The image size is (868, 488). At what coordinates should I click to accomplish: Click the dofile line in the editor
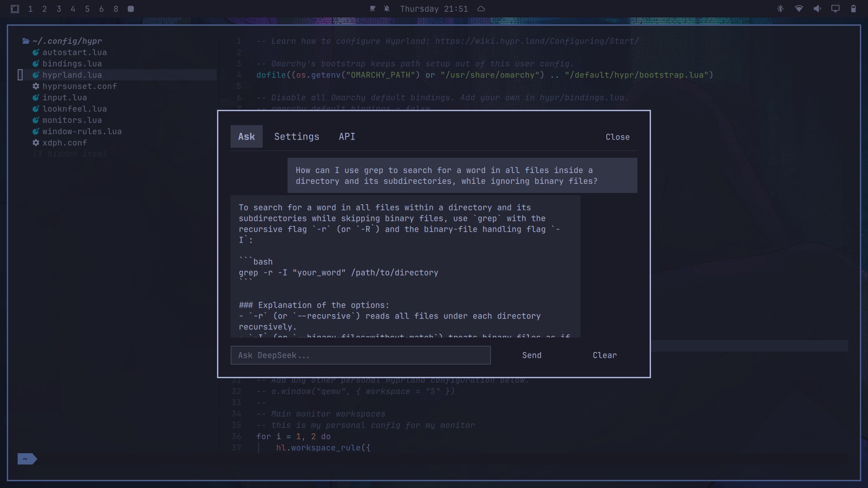pos(485,75)
